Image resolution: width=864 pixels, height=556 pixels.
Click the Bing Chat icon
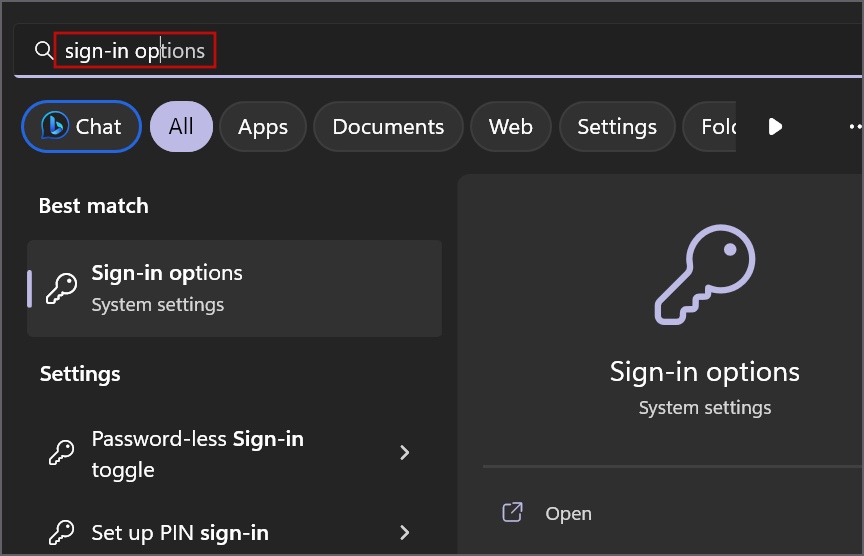click(x=54, y=126)
